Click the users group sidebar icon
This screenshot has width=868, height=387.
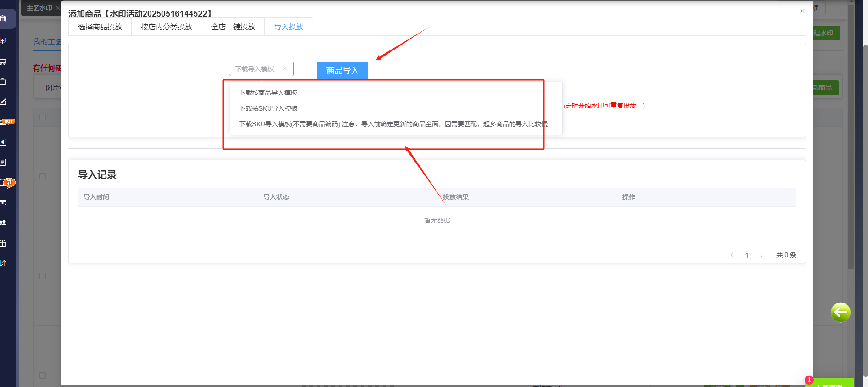(3, 223)
